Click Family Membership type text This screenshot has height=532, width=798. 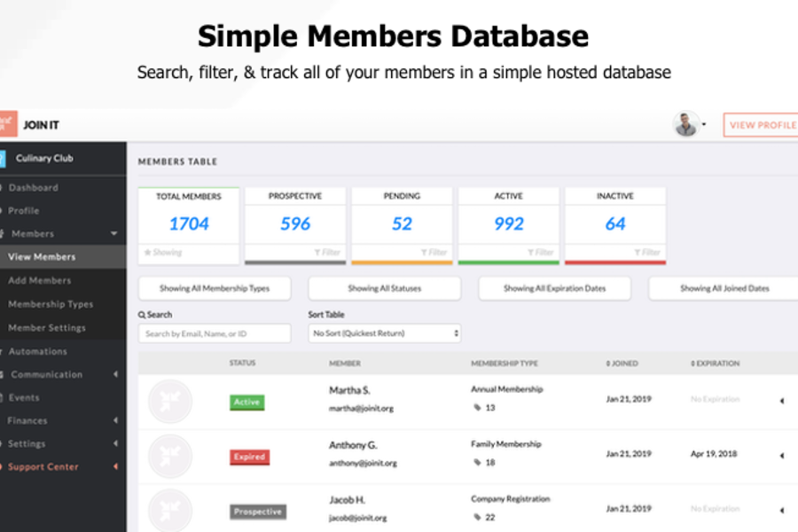[506, 444]
